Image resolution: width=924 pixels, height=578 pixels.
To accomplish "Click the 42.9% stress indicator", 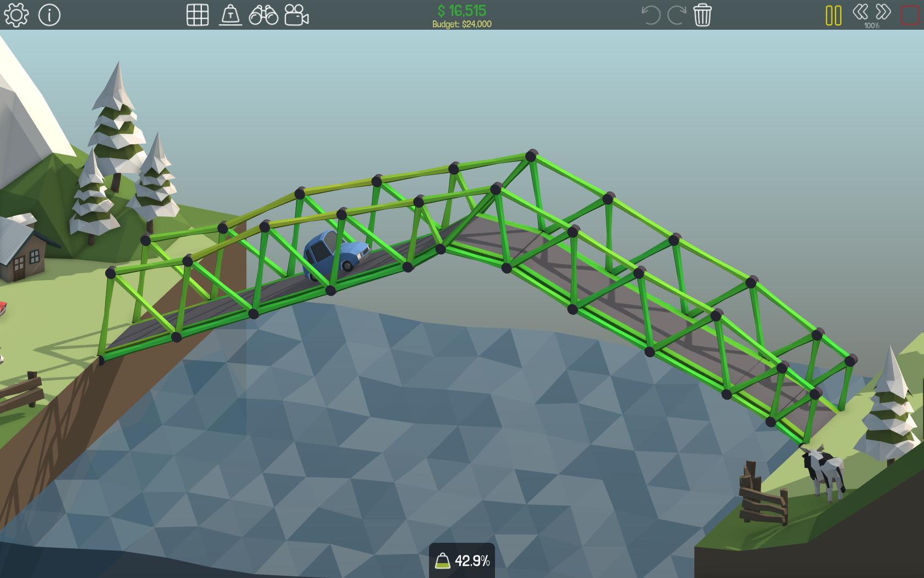I will [x=462, y=561].
